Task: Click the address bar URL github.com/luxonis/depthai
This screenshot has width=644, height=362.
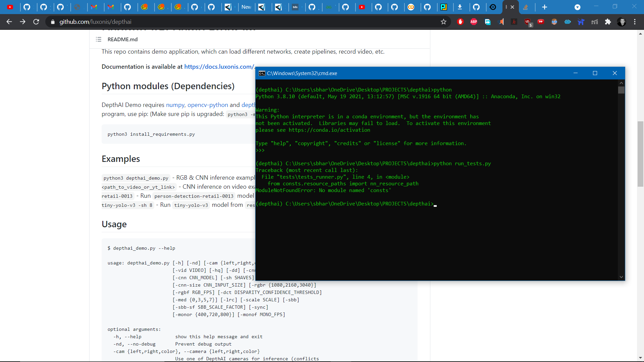Action: 95,22
